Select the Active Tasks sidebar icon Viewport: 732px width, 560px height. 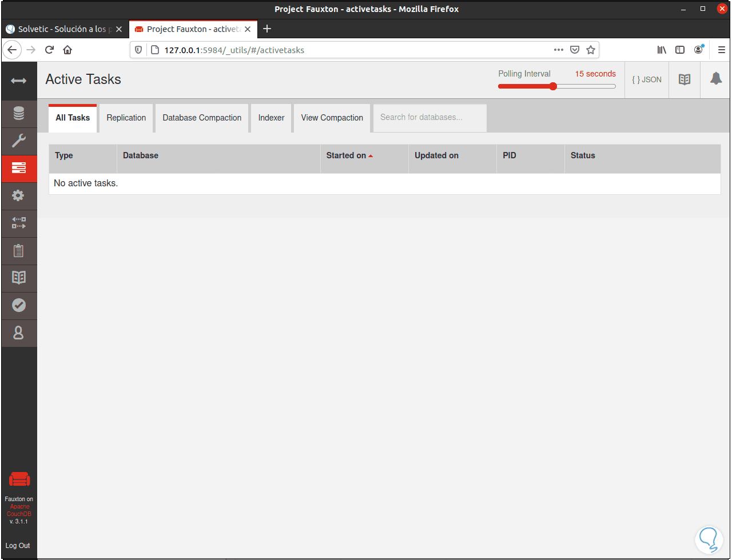19,169
